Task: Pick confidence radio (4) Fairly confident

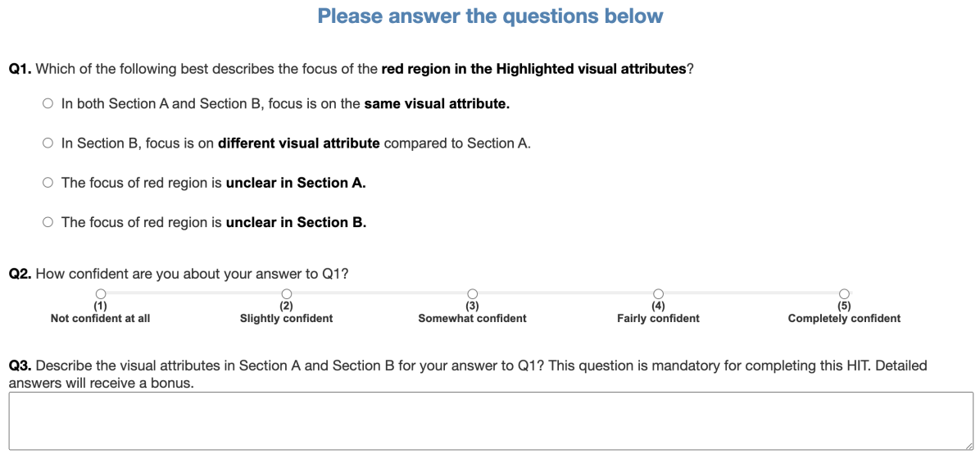Action: pos(658,293)
